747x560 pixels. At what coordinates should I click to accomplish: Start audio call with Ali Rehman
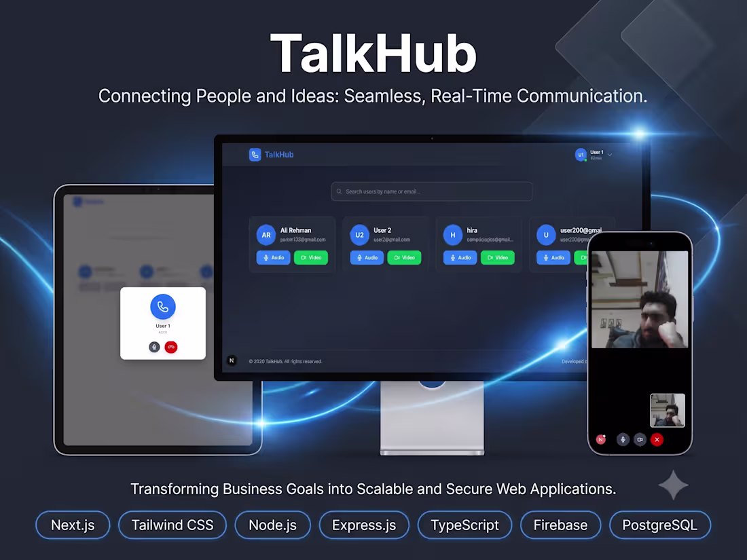click(274, 258)
